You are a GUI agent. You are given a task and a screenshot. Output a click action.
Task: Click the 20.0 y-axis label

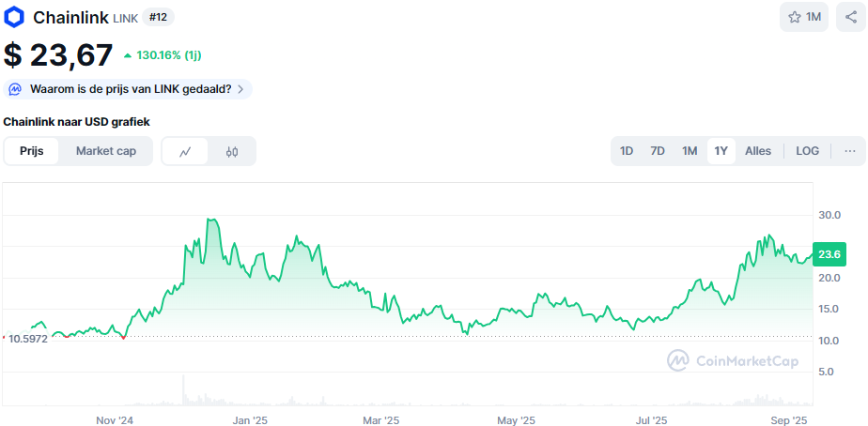point(829,277)
